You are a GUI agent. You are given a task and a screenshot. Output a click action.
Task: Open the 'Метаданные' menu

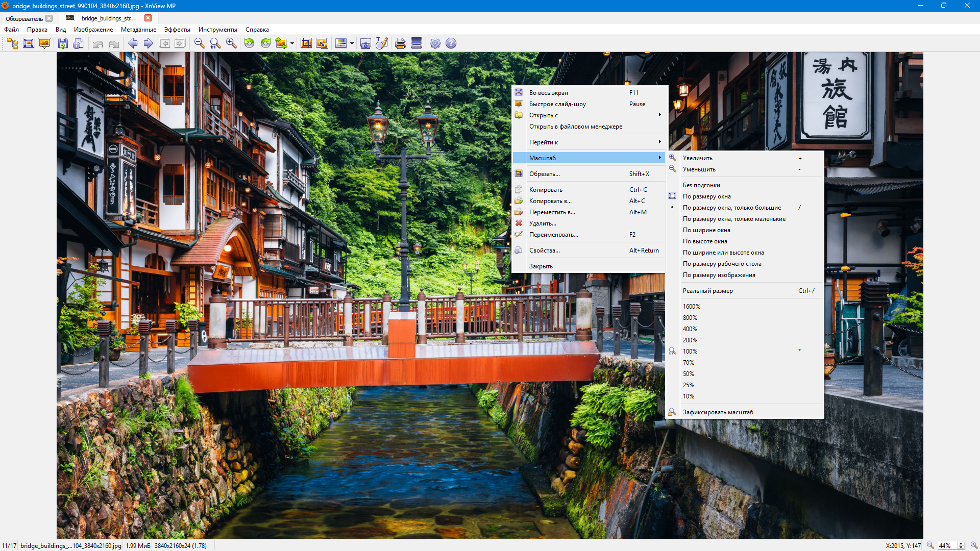pos(138,30)
